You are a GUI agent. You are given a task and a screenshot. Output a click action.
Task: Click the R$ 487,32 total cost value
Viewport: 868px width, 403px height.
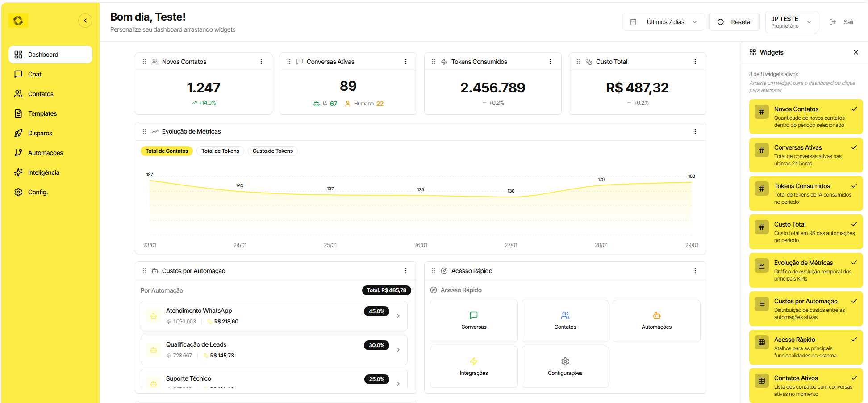pos(638,88)
